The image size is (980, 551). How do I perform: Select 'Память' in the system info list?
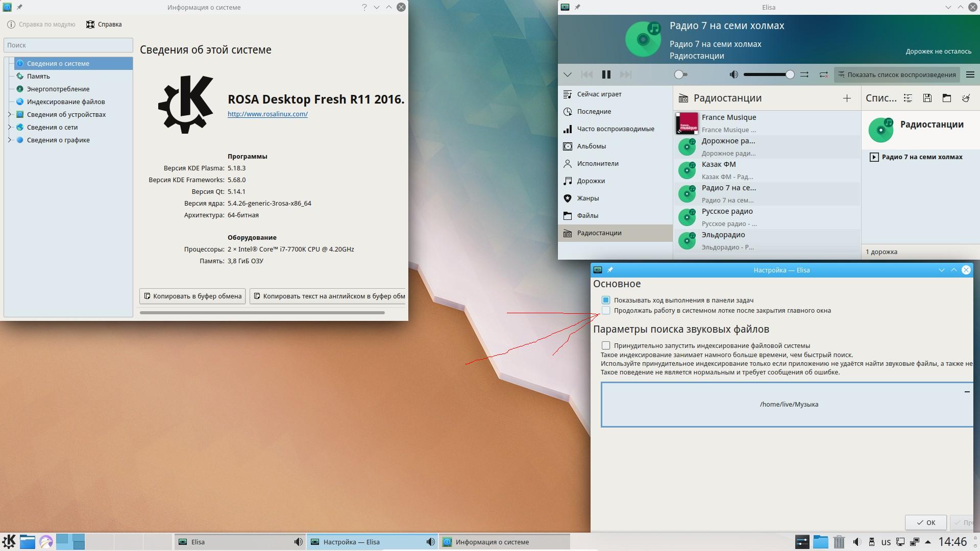38,76
